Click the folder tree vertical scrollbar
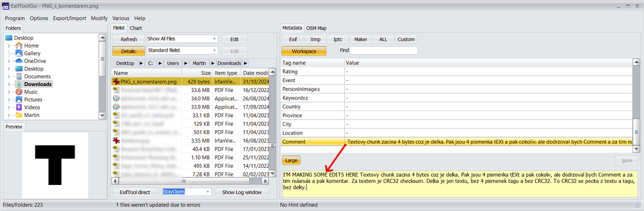This screenshot has height=211, width=644. 103,76
